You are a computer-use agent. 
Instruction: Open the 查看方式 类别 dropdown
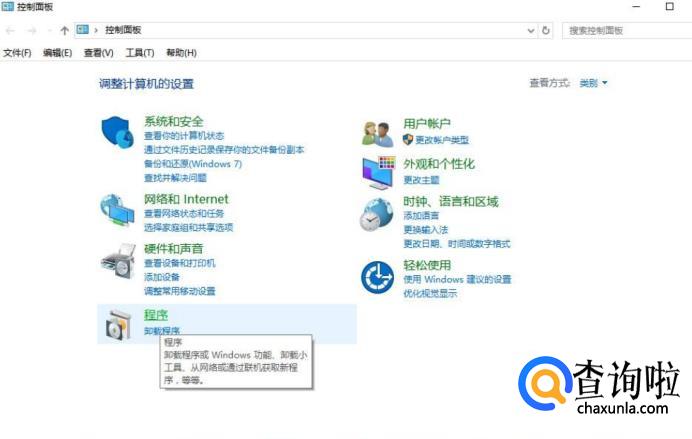pos(593,83)
